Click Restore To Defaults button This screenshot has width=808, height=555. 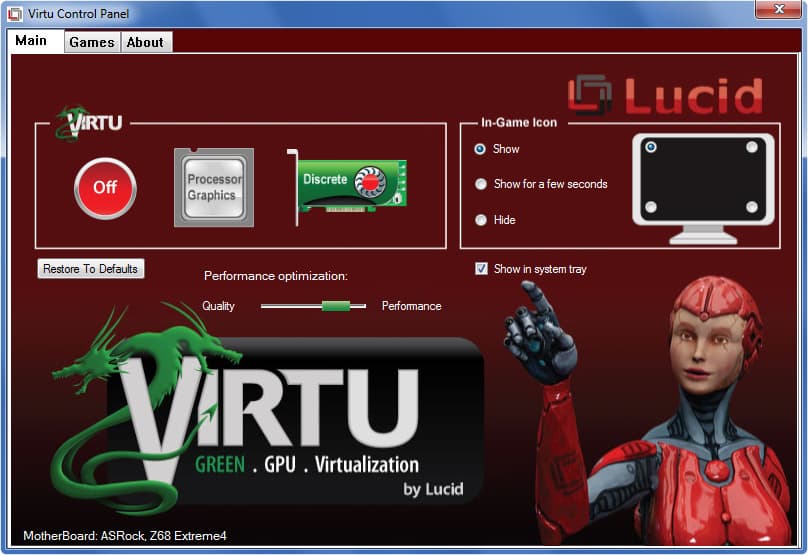pyautogui.click(x=91, y=269)
